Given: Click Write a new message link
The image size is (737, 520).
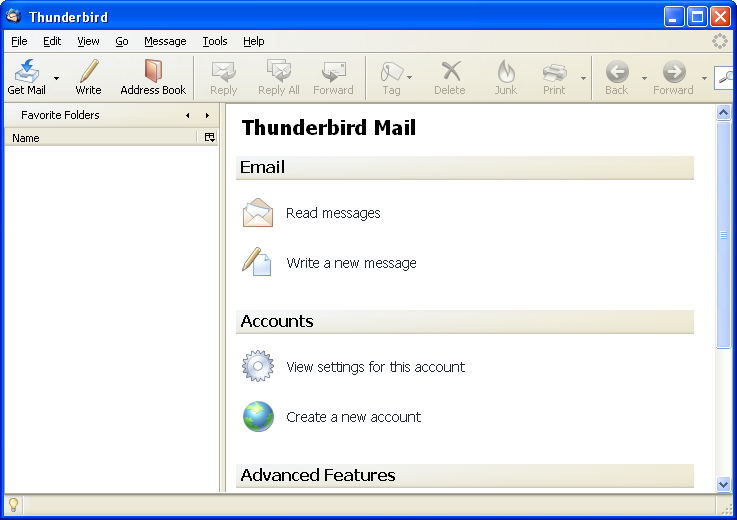Looking at the screenshot, I should click(x=352, y=263).
